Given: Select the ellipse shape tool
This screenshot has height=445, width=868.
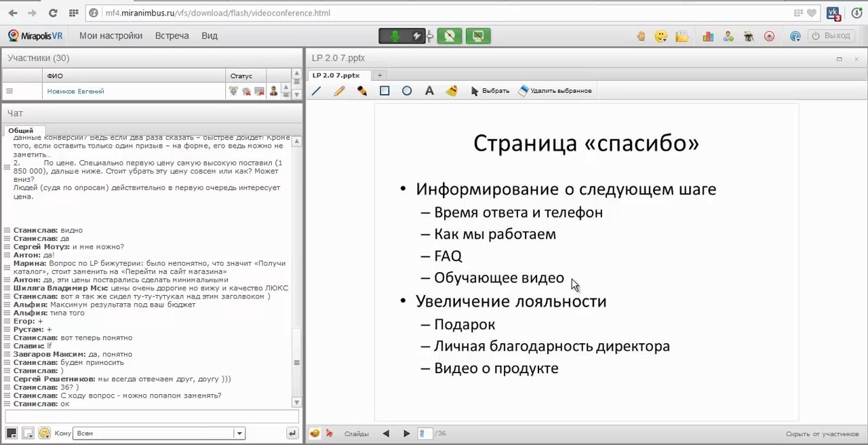Looking at the screenshot, I should coord(407,90).
